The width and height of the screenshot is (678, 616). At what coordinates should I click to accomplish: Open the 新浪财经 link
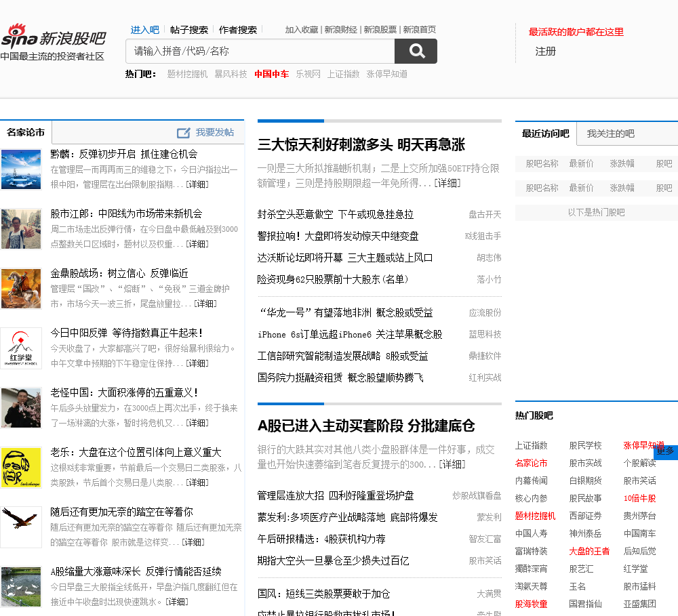(341, 30)
